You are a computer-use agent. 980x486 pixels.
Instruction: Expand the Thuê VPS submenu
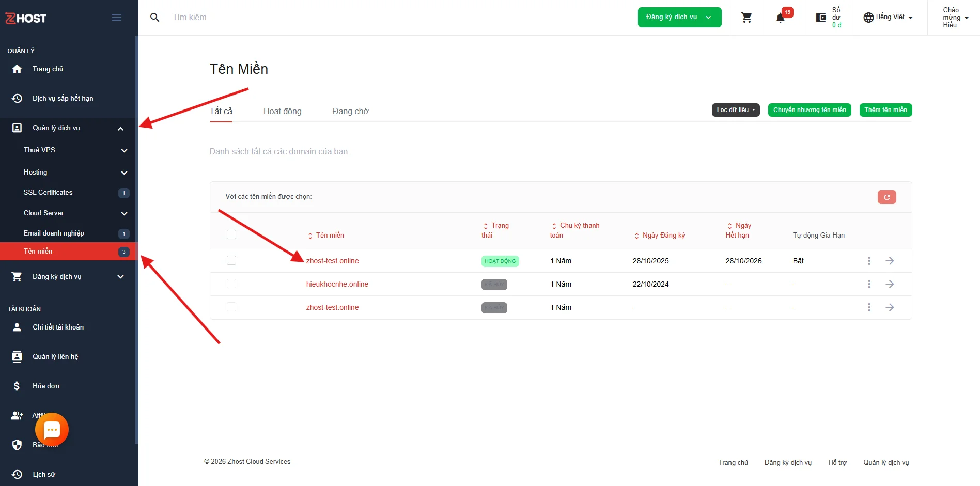point(124,150)
